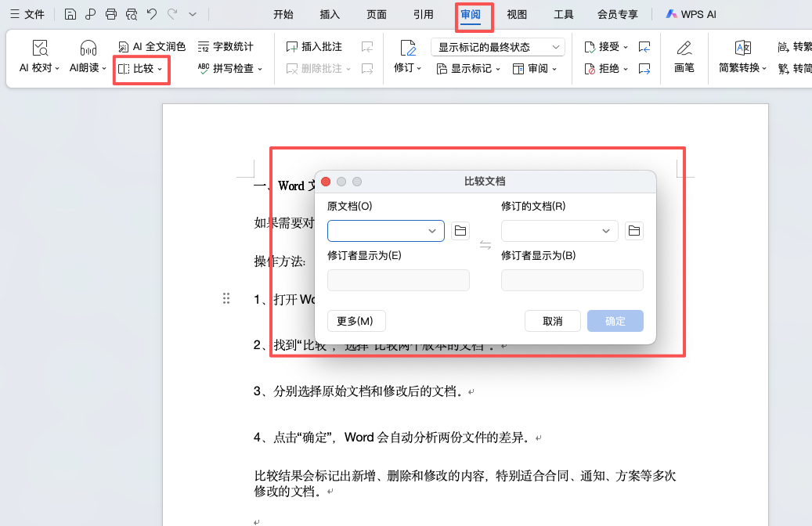The width and height of the screenshot is (812, 526).
Task: Open WPS AI
Action: pos(691,15)
